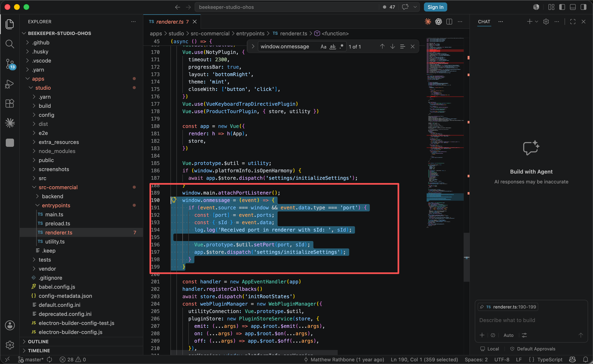Screen dimensions: 593x364
Task: Open preload.ts in the file tree
Action: 58,223
